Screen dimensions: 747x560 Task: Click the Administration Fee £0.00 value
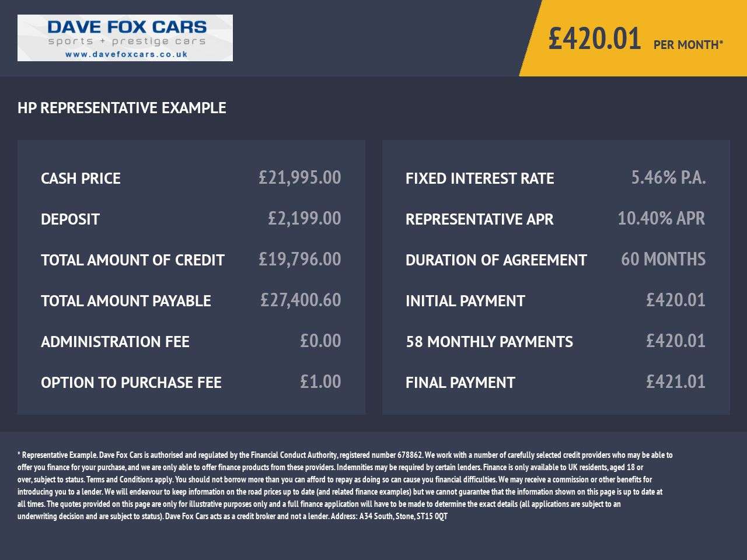point(320,341)
